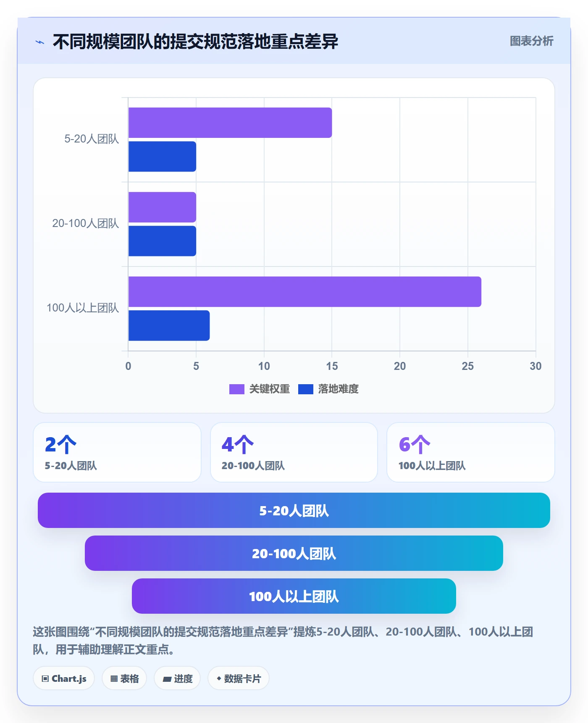Click the description paragraph starting 这张图围绕
This screenshot has width=588, height=723.
283,641
